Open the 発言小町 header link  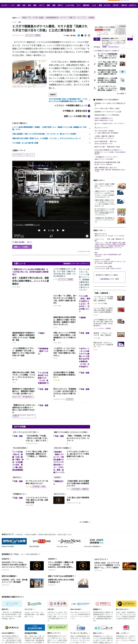click(124, 5)
